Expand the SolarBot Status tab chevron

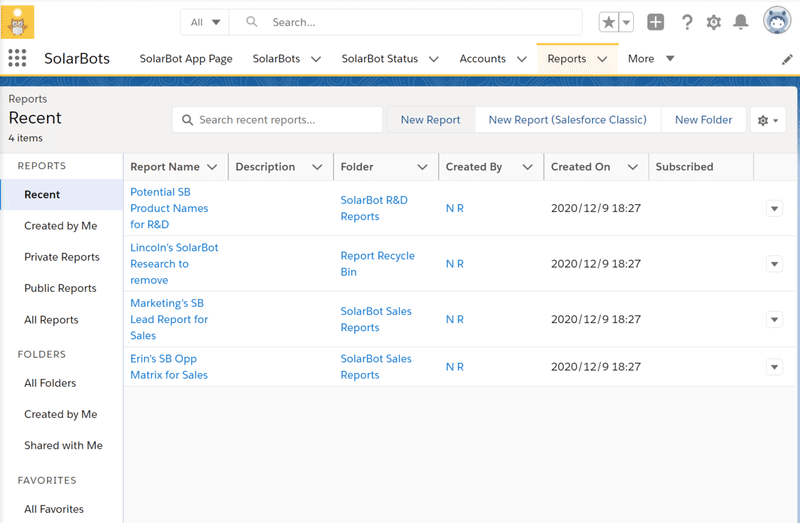(x=434, y=59)
